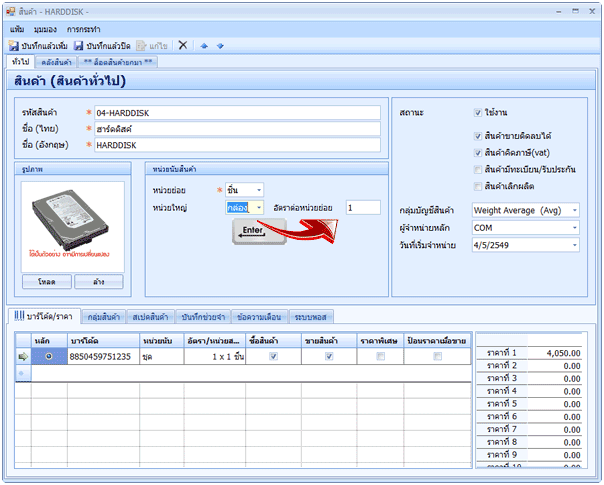604x485 pixels.
Task: Expand the หน่วยย่อย unit dropdown
Action: click(258, 189)
